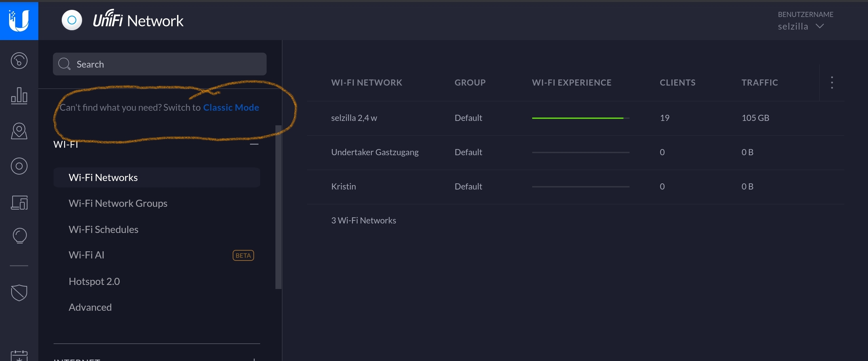Open the Statistics bar chart icon
This screenshot has height=361, width=868.
coord(19,96)
